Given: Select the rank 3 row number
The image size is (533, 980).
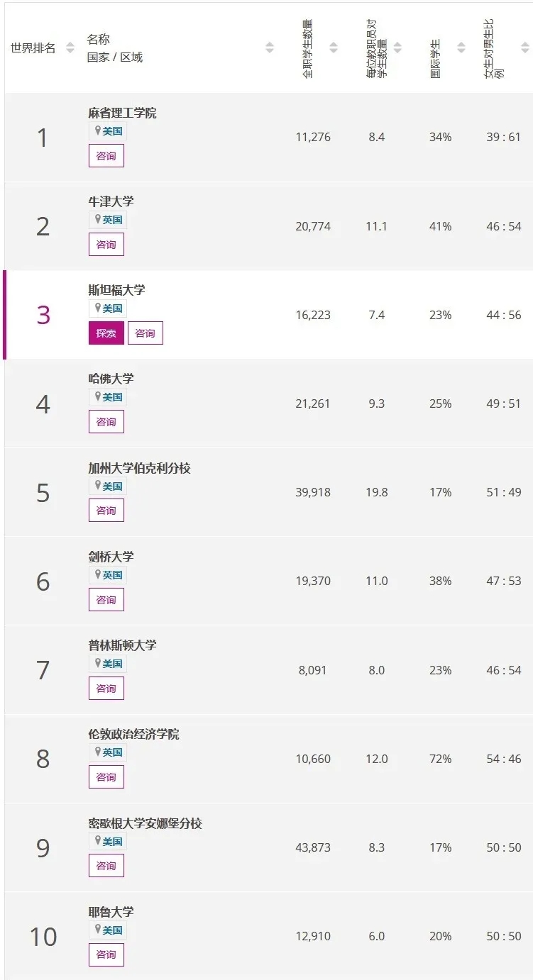Looking at the screenshot, I should click(43, 315).
